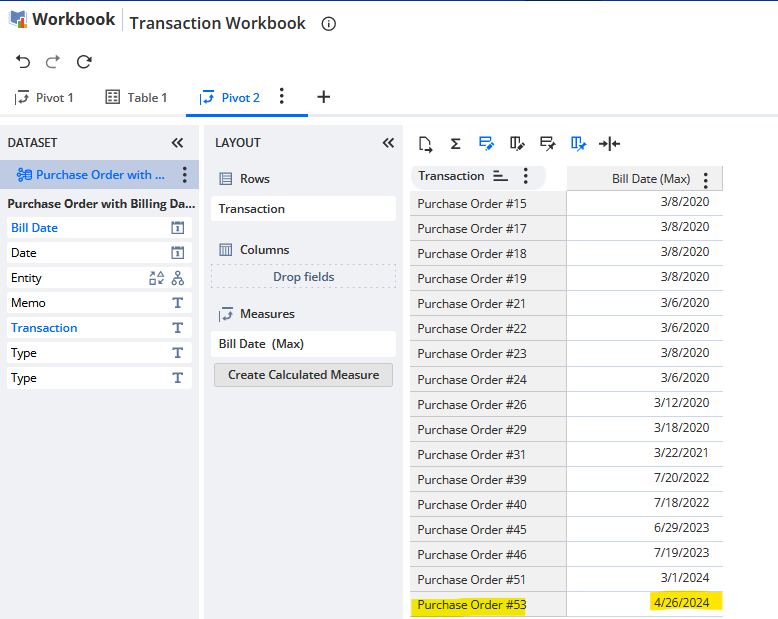Select Purchase Order #21 row

click(x=488, y=304)
